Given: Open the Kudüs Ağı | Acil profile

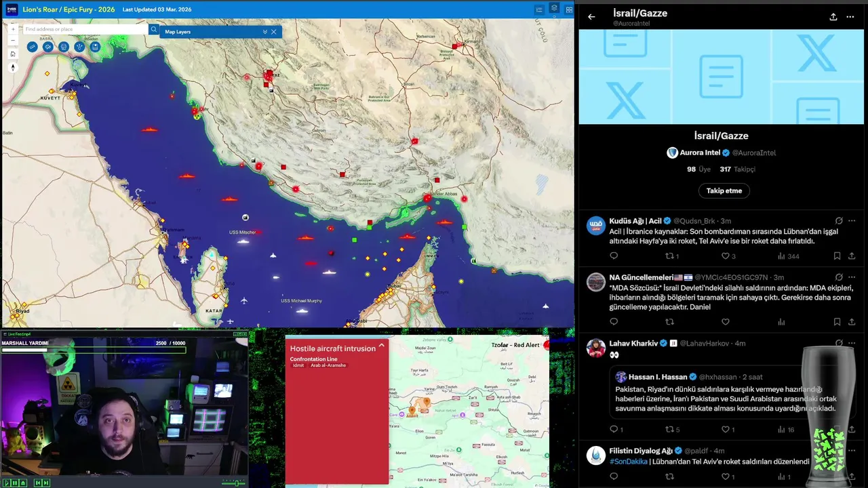Looking at the screenshot, I should click(x=635, y=221).
